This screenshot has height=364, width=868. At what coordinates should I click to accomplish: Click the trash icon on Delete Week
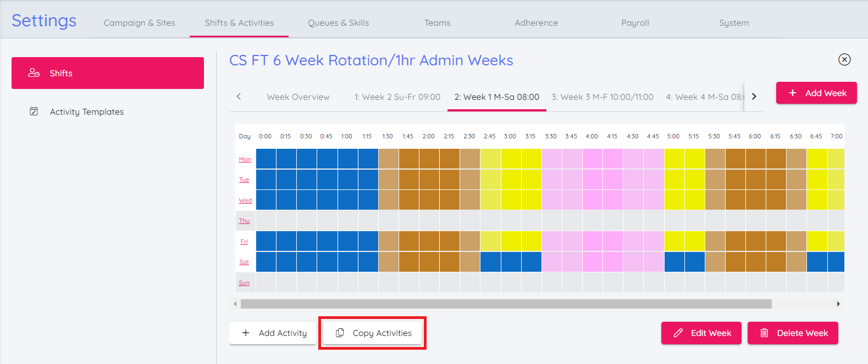point(764,333)
